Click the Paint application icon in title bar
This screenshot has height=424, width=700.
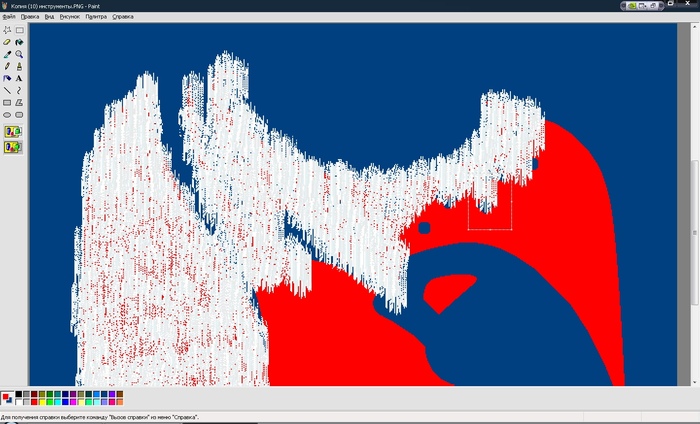(4, 6)
